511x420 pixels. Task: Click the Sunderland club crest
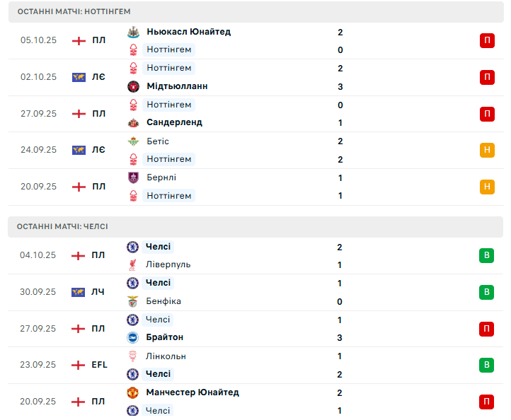coord(132,122)
